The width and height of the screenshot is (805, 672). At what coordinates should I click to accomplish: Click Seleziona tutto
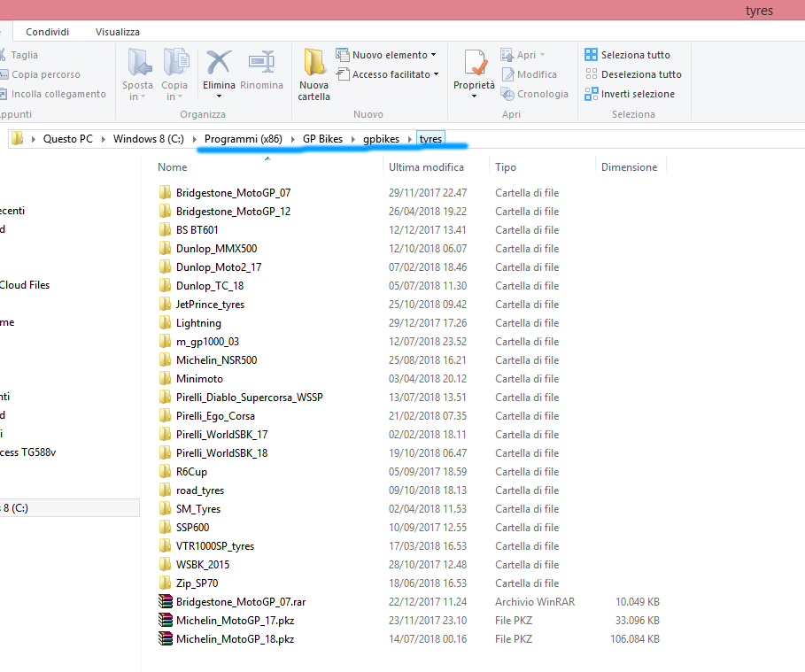(x=627, y=54)
